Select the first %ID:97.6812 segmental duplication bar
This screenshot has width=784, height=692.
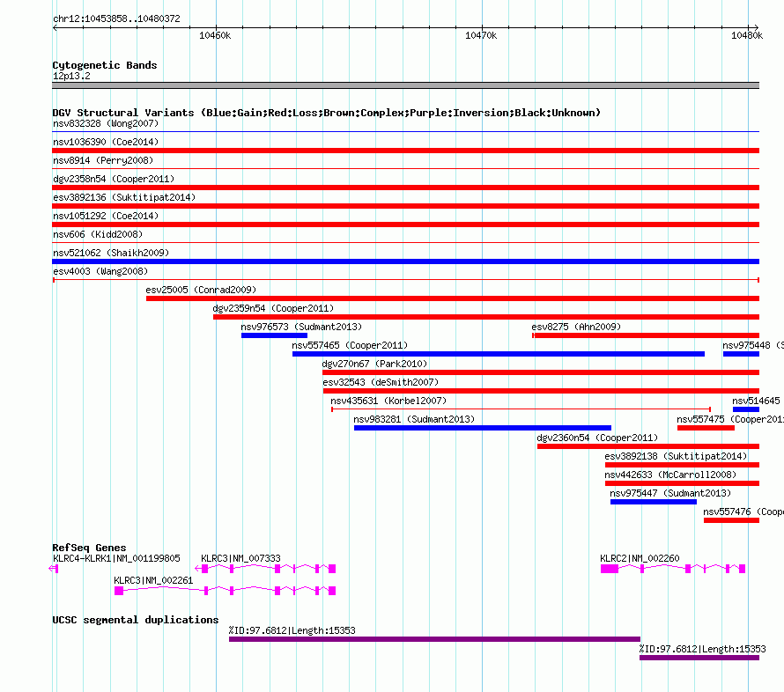pyautogui.click(x=434, y=639)
